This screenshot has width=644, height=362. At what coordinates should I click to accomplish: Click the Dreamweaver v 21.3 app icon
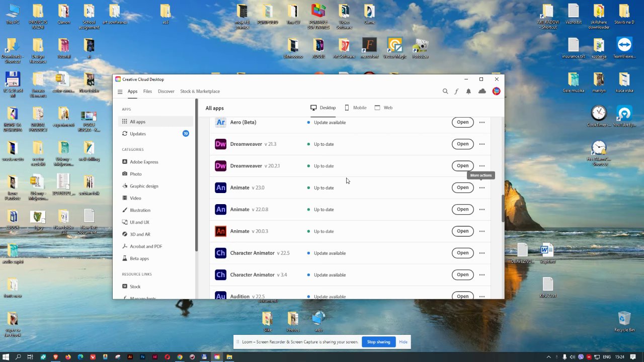click(220, 144)
